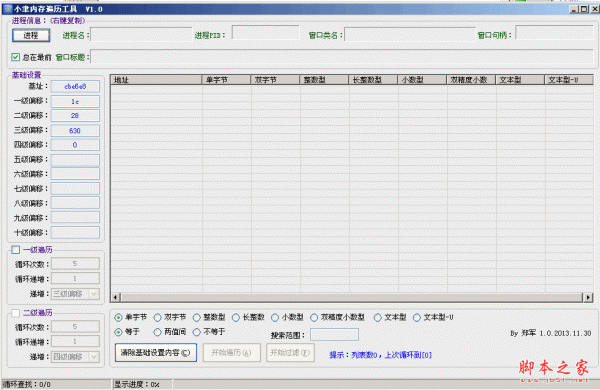This screenshot has height=390, width=600.
Task: Click the 二级偏移 input field
Action: tap(75, 116)
